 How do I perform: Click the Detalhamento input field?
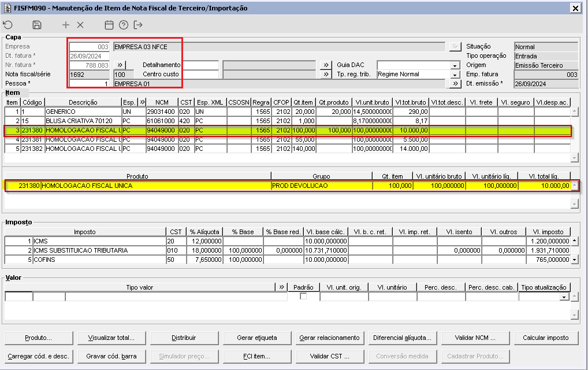pyautogui.click(x=200, y=65)
